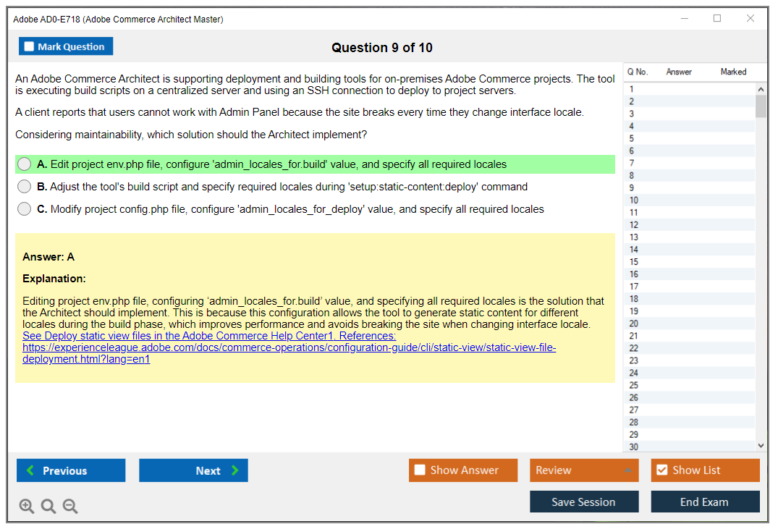Viewport: 778px width, 532px height.
Task: Select answer option A radio button
Action: point(25,164)
